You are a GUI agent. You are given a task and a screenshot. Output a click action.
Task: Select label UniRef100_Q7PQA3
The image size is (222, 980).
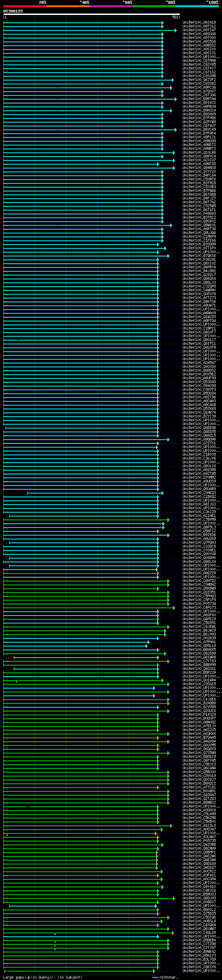pos(199,543)
